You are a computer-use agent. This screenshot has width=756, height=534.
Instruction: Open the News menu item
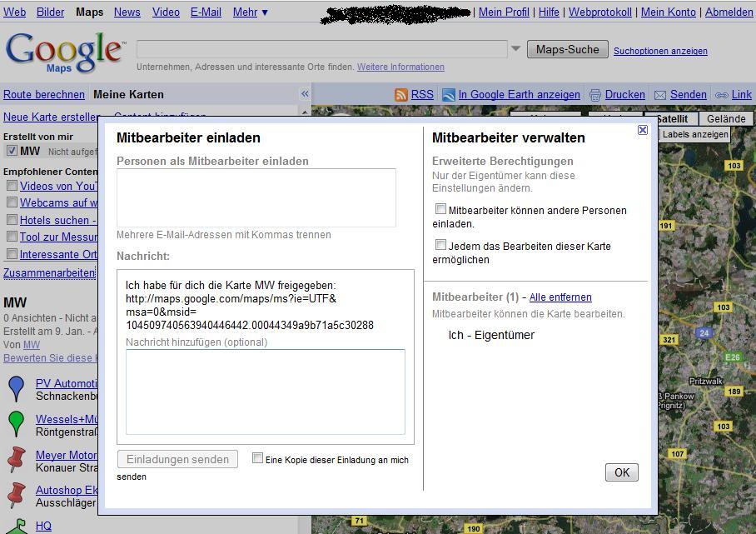(x=127, y=12)
